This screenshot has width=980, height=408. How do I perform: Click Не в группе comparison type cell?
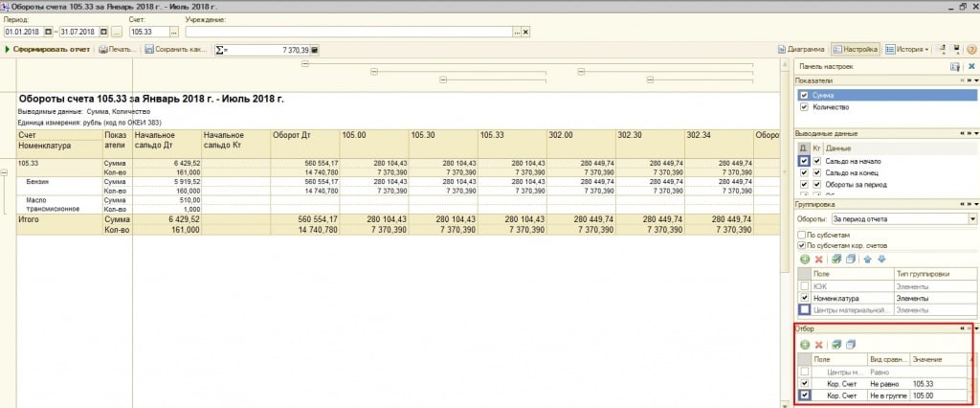889,395
